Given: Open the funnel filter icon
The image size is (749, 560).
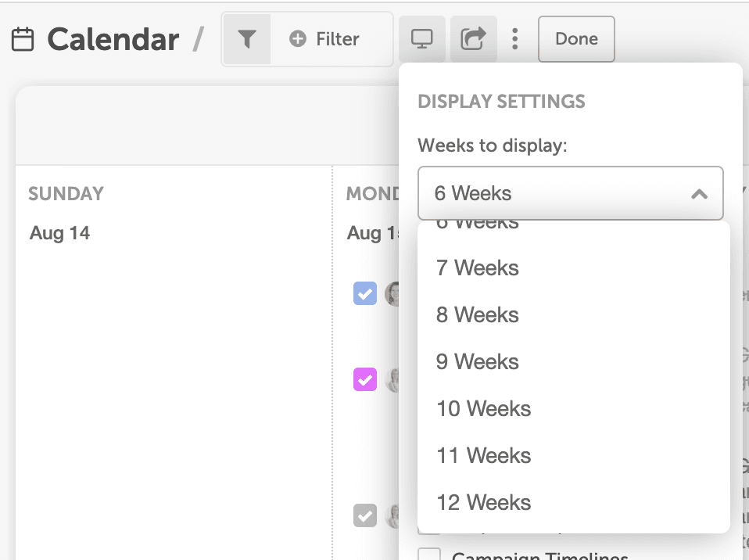Looking at the screenshot, I should tap(247, 39).
